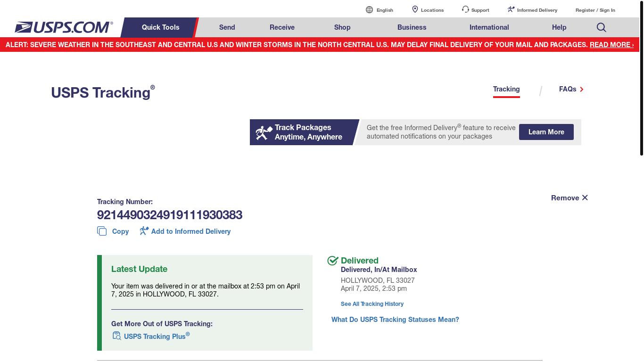Open the Help menu
Screen dimensions: 644x362
[559, 27]
